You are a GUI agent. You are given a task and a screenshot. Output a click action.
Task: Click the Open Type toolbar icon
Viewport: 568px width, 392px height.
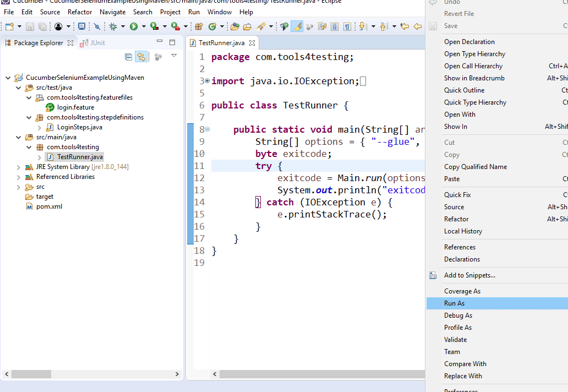click(234, 26)
